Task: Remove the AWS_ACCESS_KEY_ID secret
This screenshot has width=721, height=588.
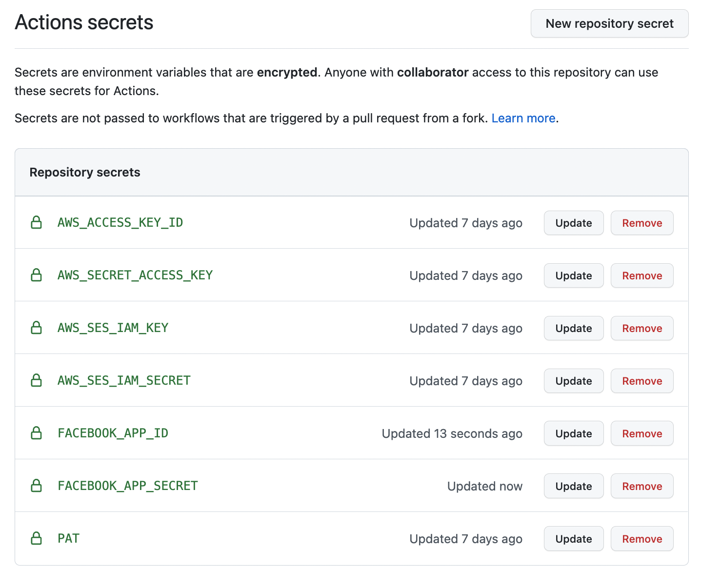Action: (x=641, y=223)
